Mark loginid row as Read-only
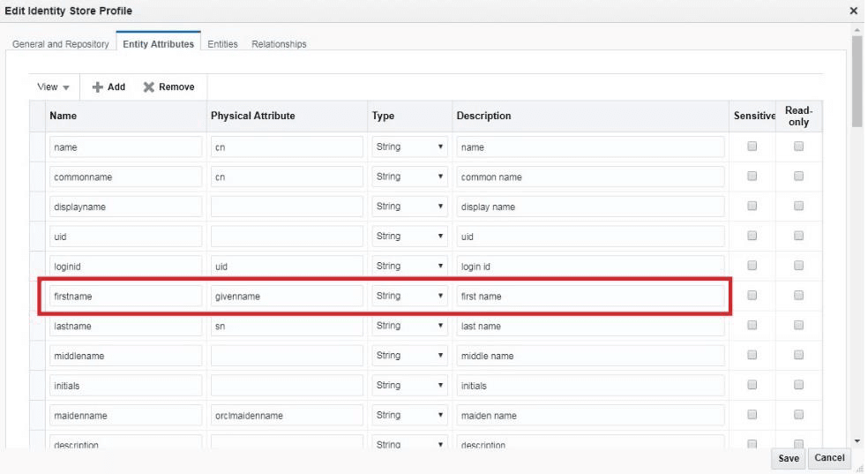The image size is (868, 474). (x=798, y=266)
